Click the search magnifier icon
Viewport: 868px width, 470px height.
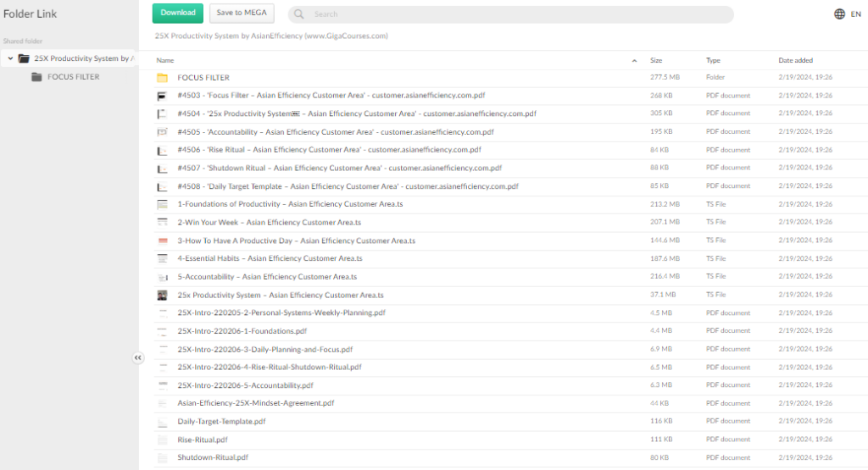(299, 14)
